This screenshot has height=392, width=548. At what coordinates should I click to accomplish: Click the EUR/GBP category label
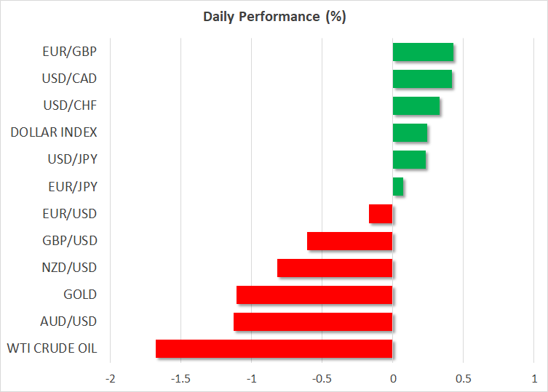point(70,52)
